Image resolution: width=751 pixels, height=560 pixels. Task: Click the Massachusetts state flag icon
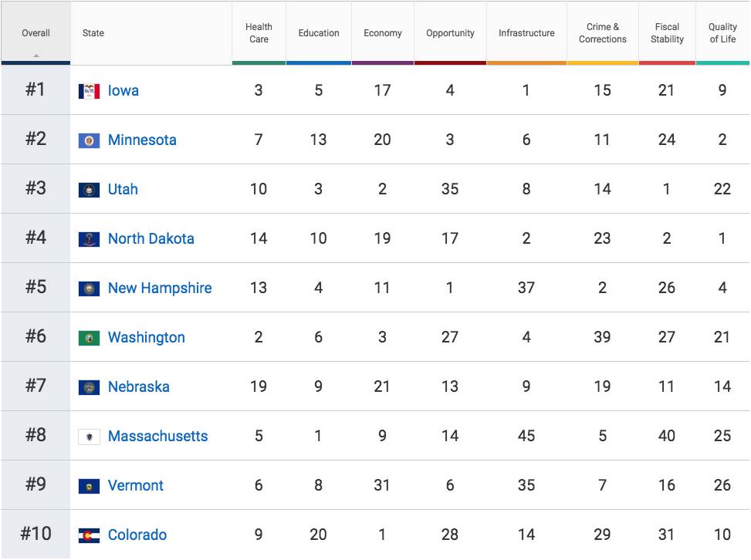click(x=89, y=437)
